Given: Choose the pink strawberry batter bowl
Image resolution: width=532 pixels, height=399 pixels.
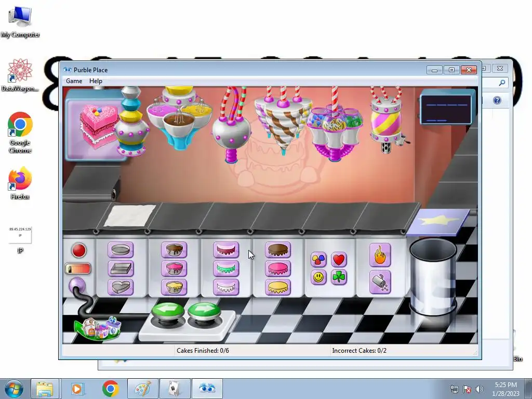Looking at the screenshot, I should click(174, 269).
